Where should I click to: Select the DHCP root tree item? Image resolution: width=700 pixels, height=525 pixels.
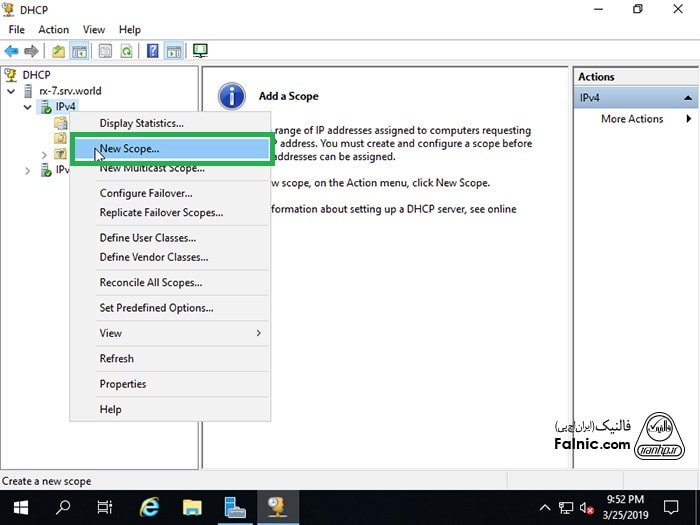(x=36, y=75)
